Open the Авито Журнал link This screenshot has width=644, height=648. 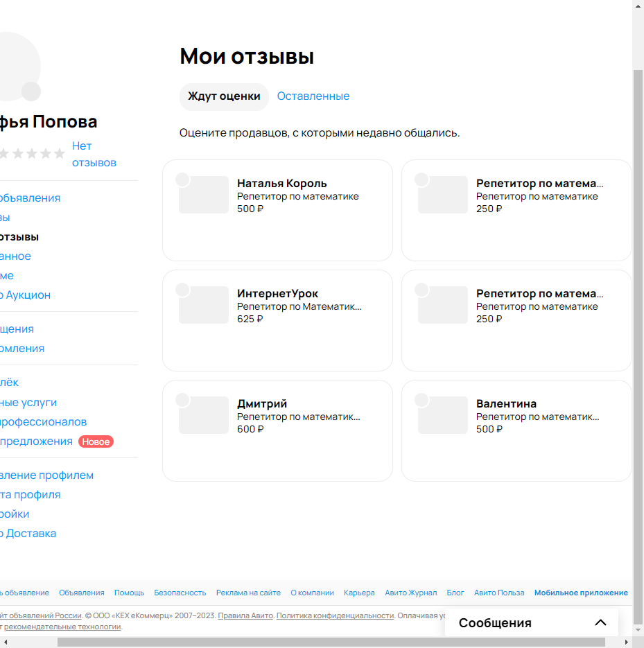tap(410, 593)
